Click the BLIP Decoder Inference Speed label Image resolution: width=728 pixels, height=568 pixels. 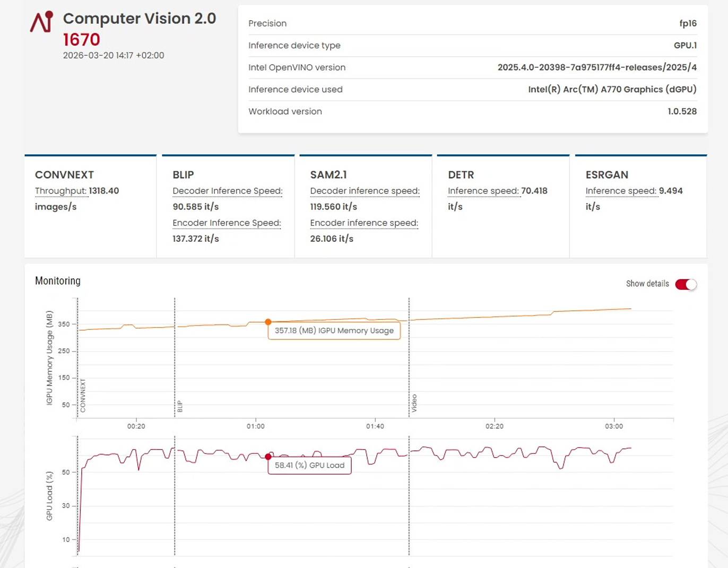click(x=227, y=190)
